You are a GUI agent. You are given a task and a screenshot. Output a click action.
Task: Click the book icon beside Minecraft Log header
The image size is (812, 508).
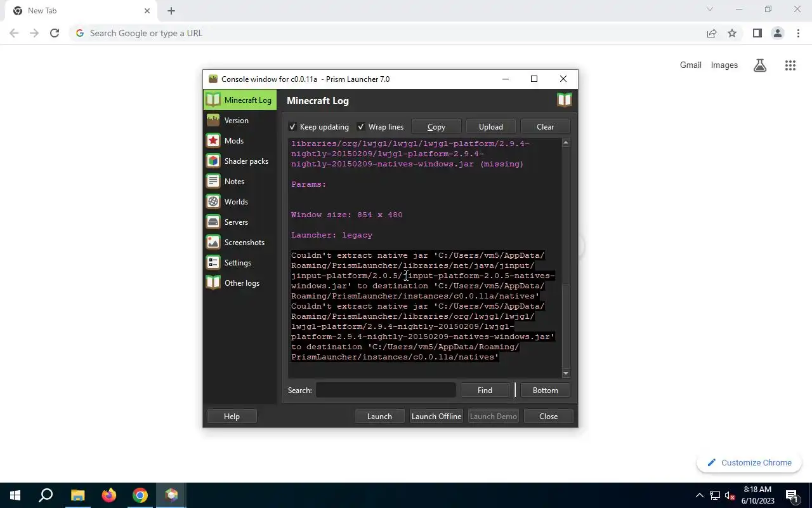pos(564,100)
